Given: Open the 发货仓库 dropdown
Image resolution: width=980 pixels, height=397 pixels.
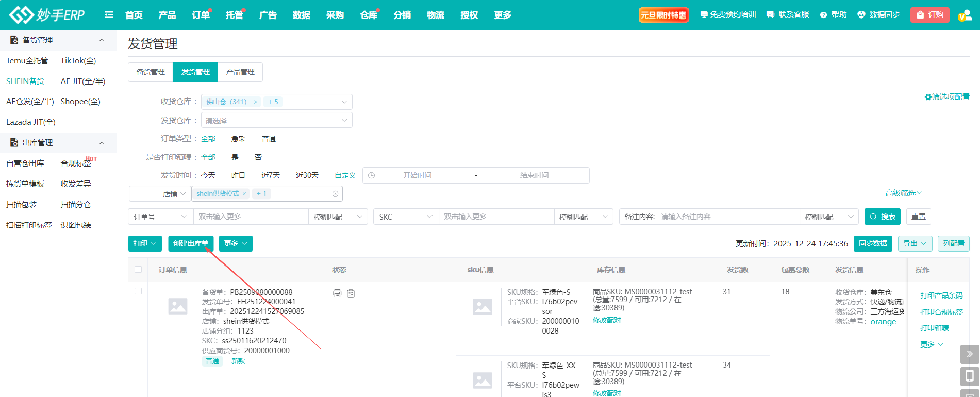Looking at the screenshot, I should [x=276, y=121].
